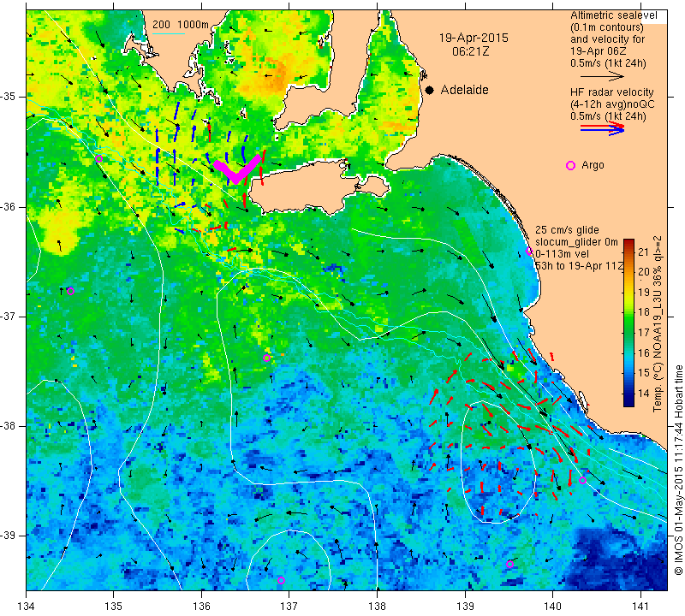Click Argo float marker near 136.9E, 39.4S
This screenshot has height=616, width=685.
click(x=281, y=580)
